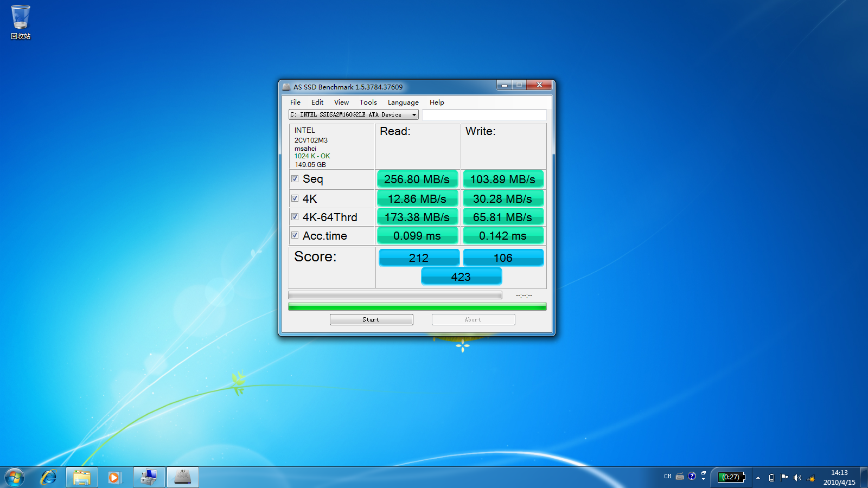Click write access time 0.142 ms
This screenshot has height=488, width=868.
pyautogui.click(x=503, y=235)
